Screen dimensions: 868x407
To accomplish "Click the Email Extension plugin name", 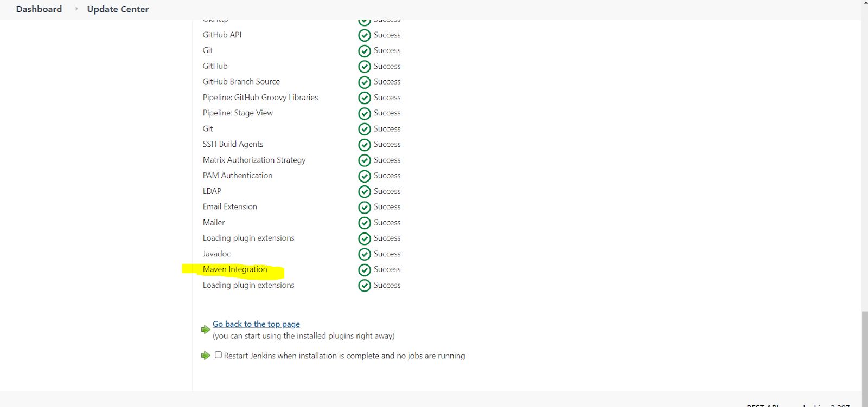I will pos(230,206).
